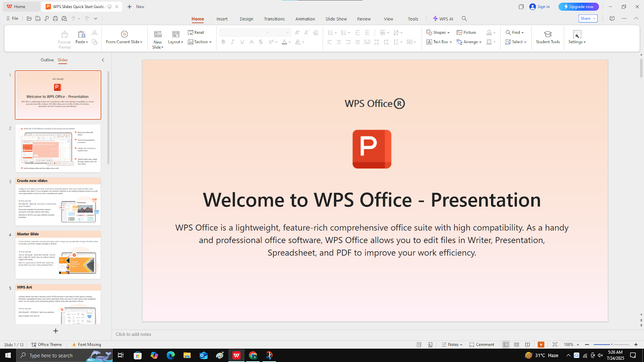Toggle Italic formatting
Image resolution: width=644 pixels, height=362 pixels.
point(232,42)
